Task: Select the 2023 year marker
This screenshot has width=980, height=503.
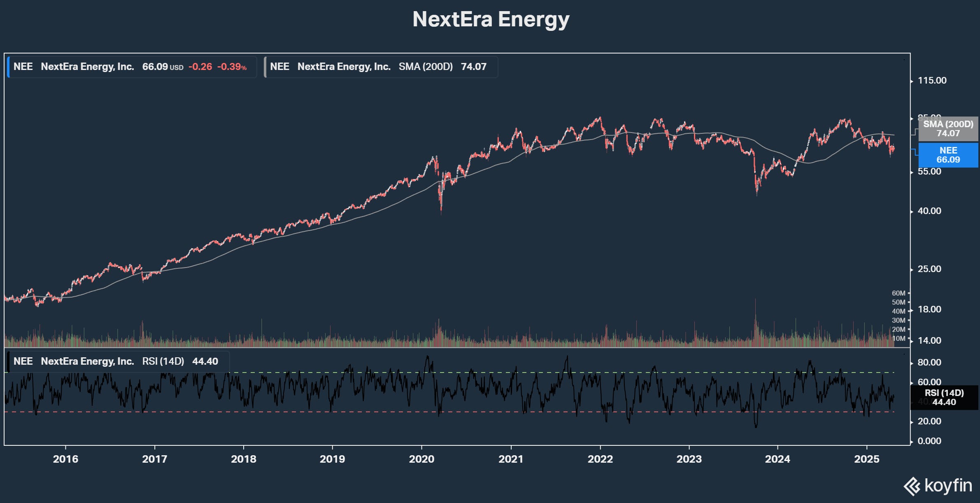Action: point(689,459)
